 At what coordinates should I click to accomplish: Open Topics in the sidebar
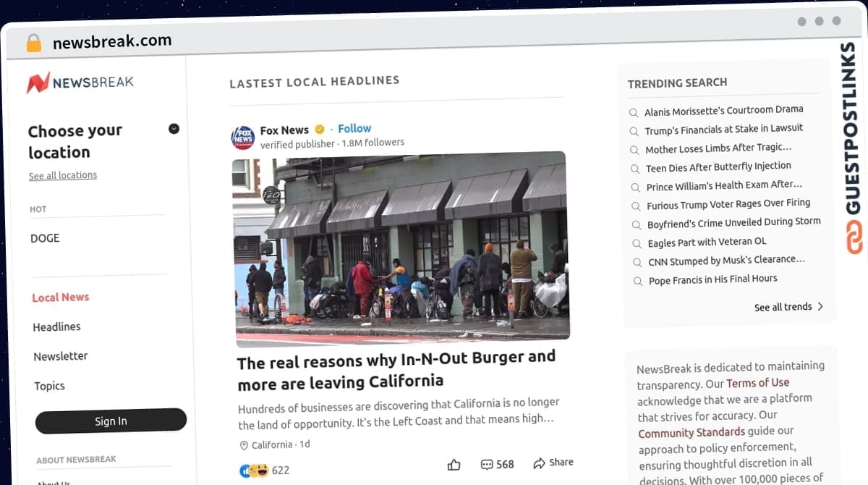pos(49,386)
